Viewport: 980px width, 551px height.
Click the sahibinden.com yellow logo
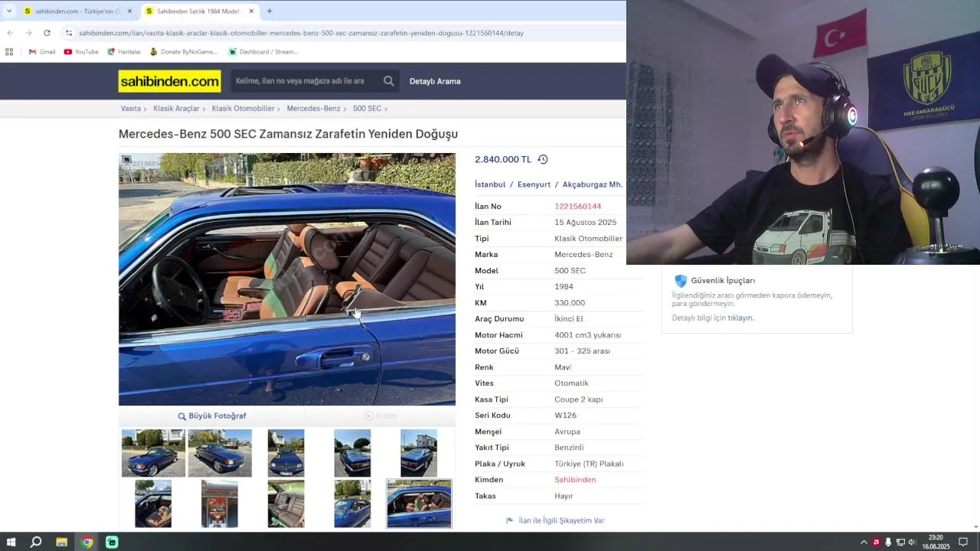[x=169, y=81]
